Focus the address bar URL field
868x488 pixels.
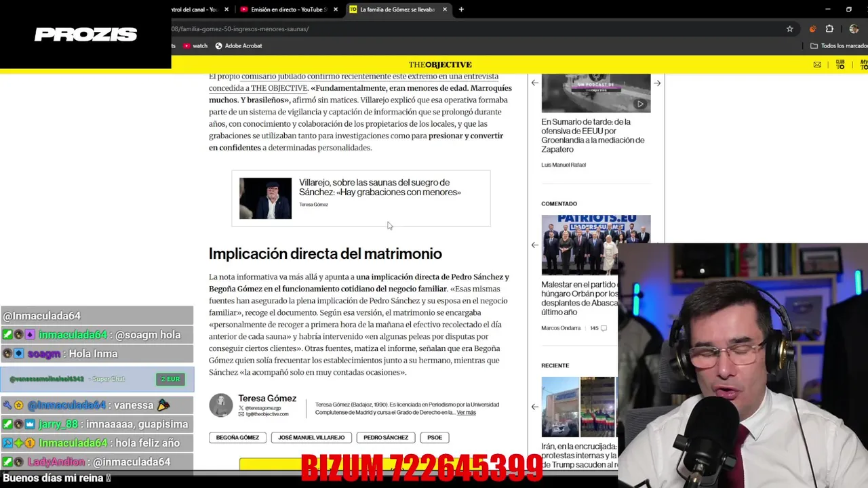click(x=475, y=29)
